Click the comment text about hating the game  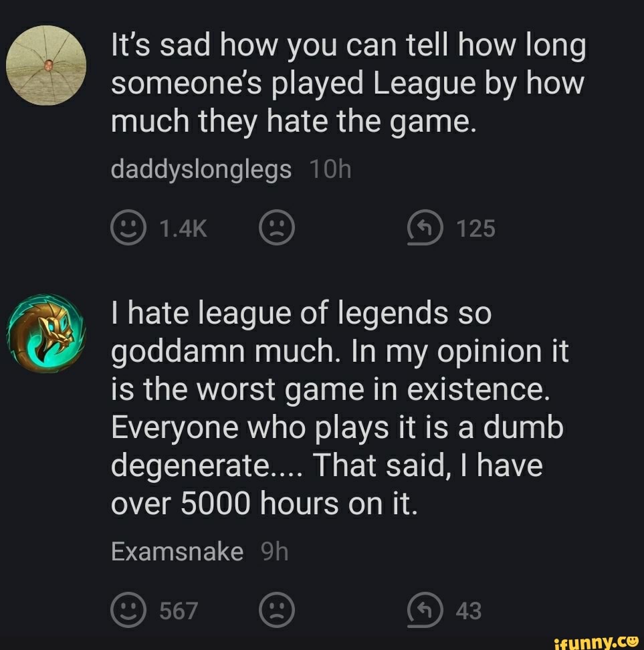click(x=348, y=84)
